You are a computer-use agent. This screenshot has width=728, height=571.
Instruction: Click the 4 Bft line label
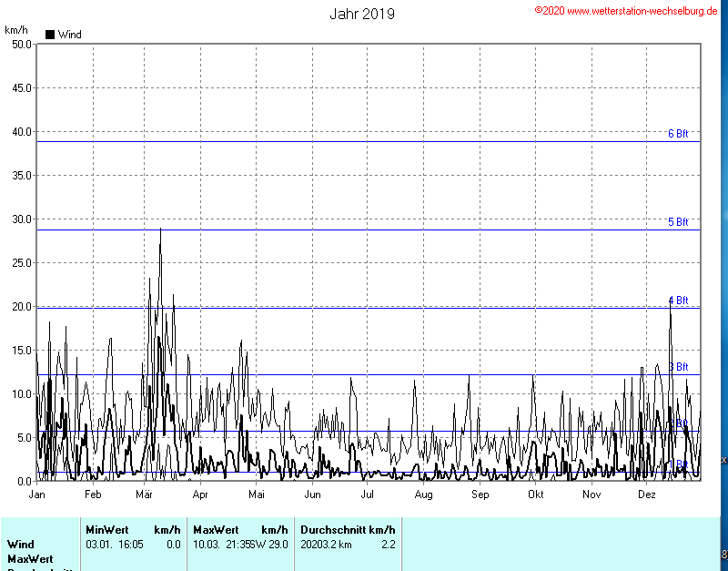(x=678, y=301)
